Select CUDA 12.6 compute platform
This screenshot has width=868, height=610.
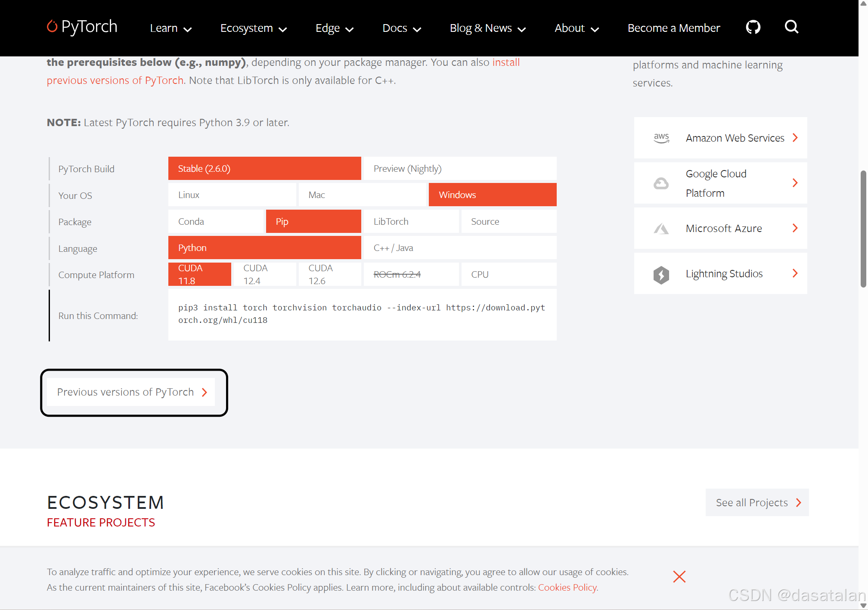(x=329, y=274)
